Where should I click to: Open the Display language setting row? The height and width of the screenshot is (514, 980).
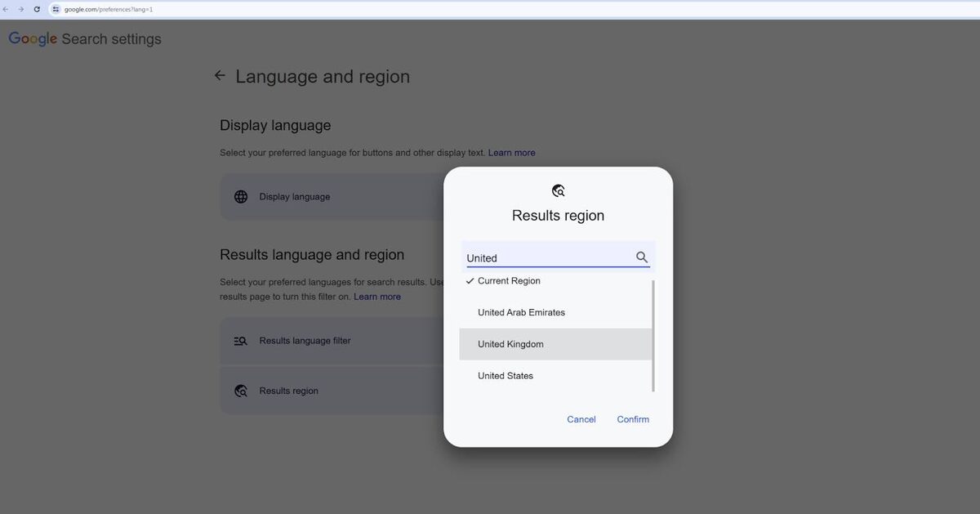(x=332, y=197)
